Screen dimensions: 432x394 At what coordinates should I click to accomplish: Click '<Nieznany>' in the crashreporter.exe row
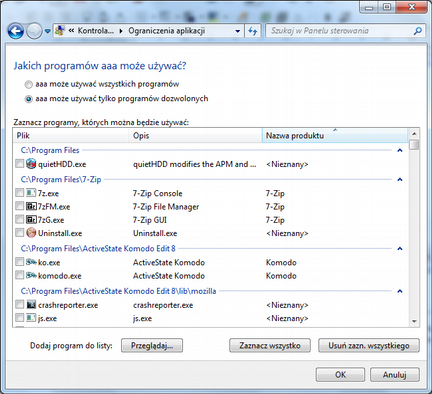tap(287, 305)
